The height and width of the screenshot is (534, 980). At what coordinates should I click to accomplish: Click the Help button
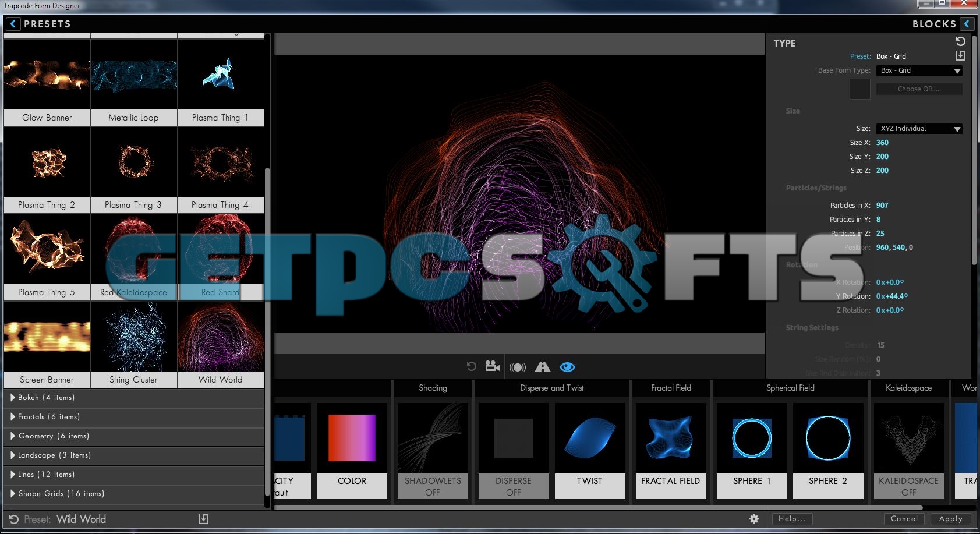pos(792,519)
